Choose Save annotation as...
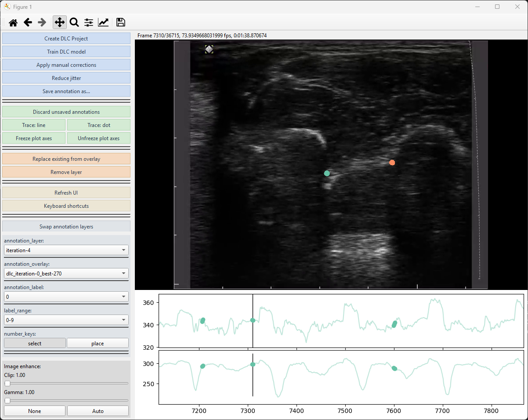This screenshot has height=420, width=528. [66, 91]
